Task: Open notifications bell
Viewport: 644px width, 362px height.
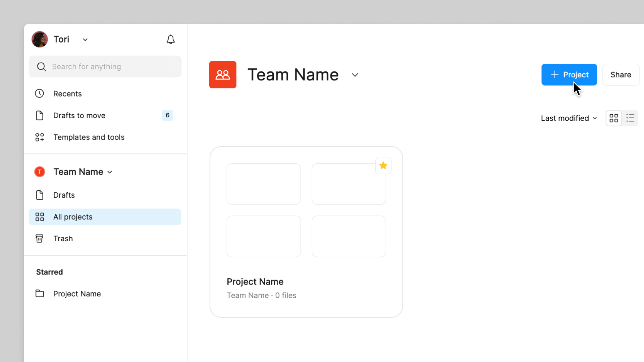Action: click(170, 40)
